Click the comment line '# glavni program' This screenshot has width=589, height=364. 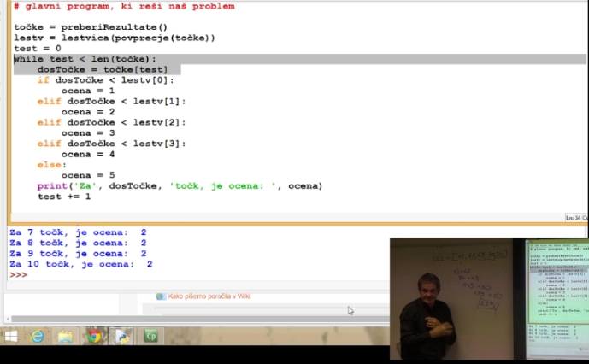tap(124, 6)
